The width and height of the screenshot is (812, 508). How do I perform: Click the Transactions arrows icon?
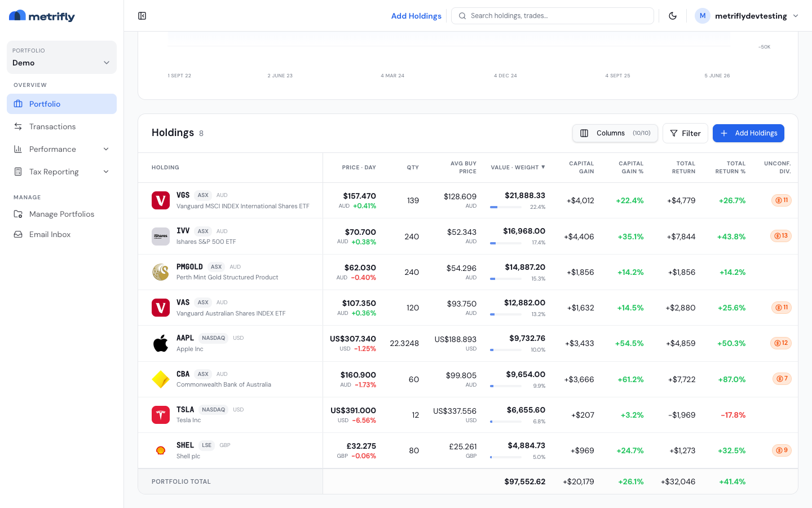[x=18, y=126]
